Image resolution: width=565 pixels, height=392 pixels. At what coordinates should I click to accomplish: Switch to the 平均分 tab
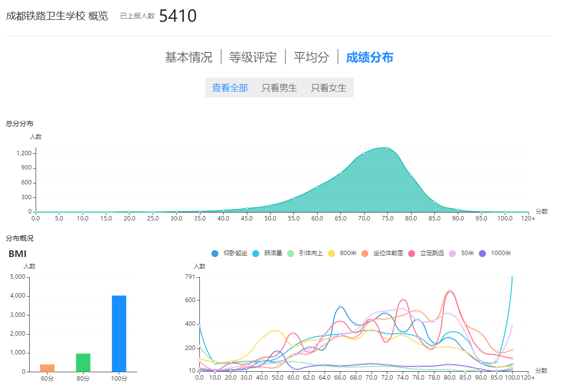pyautogui.click(x=311, y=57)
